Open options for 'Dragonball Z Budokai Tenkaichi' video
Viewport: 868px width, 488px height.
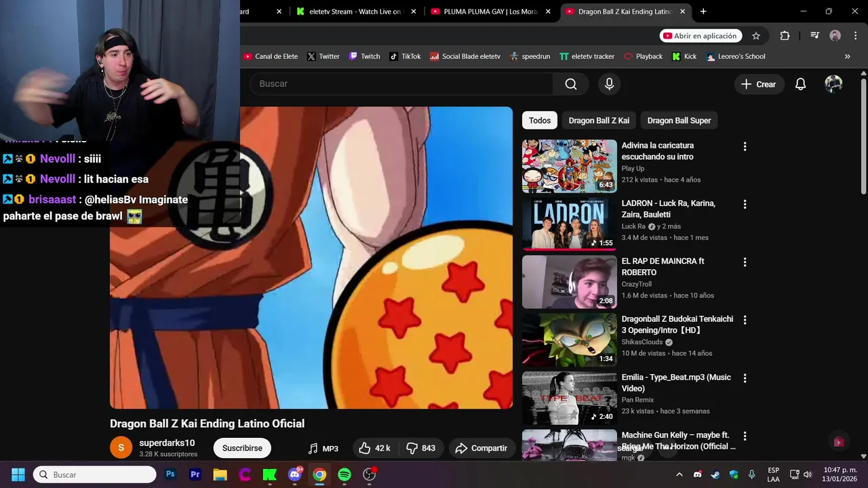(745, 320)
